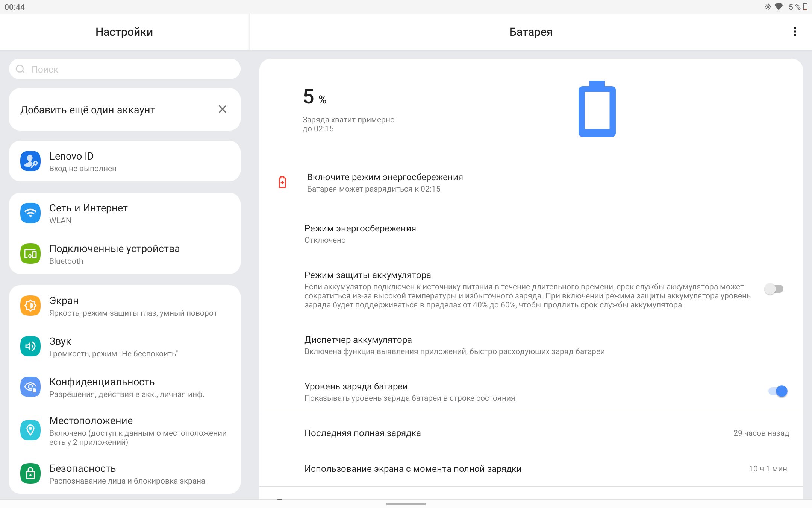
Task: Tap the status bar battery indicator
Action: (x=805, y=6)
